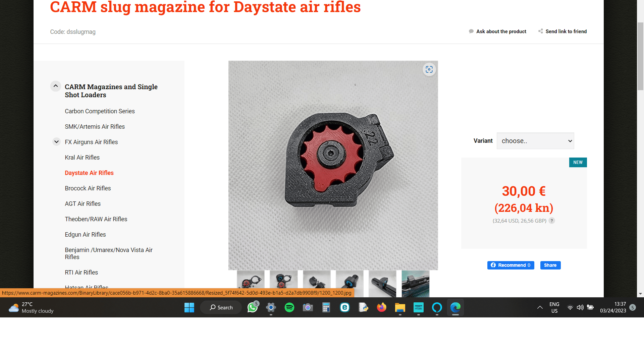This screenshot has height=362, width=644.
Task: Show hidden system tray icons
Action: tap(540, 307)
